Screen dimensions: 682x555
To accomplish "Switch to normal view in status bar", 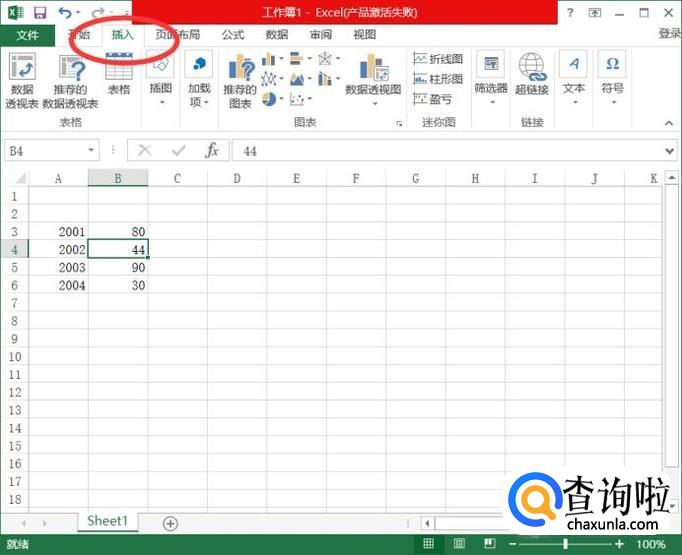I will coord(429,544).
